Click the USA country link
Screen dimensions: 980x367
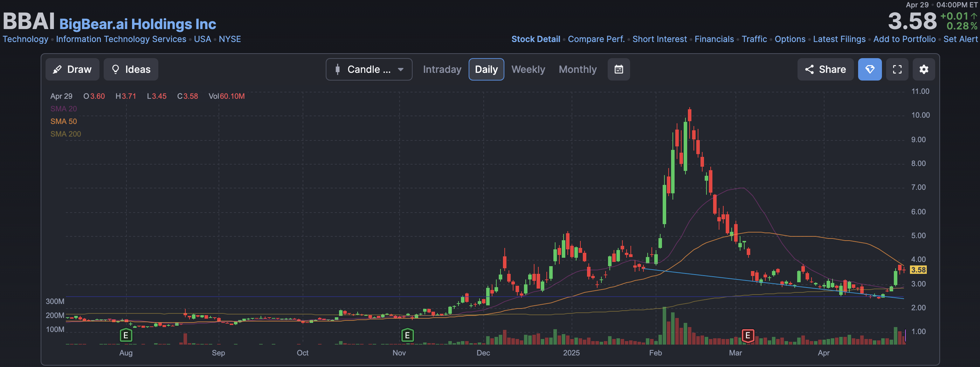(202, 39)
